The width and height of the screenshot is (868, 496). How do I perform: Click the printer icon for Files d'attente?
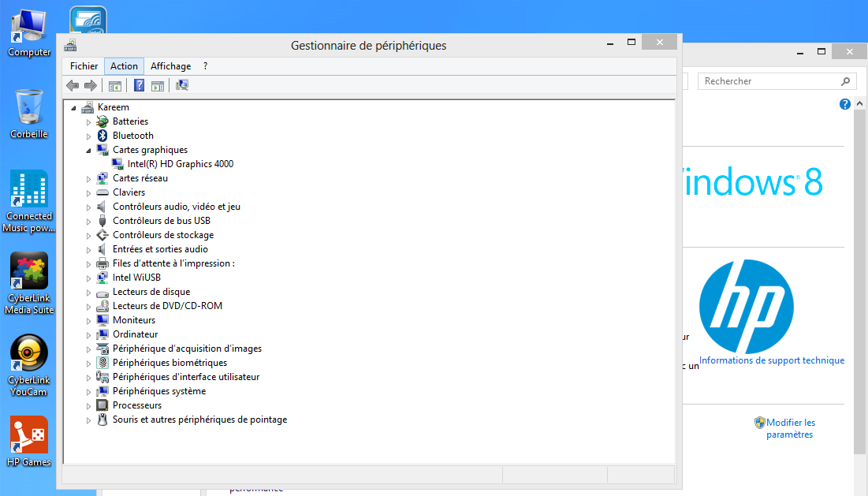(x=102, y=263)
